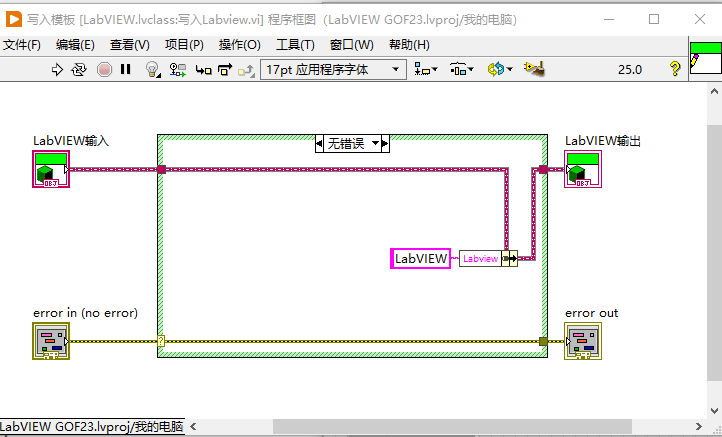The image size is (722, 437).
Task: Toggle Highlight Execution light bulb
Action: point(152,70)
